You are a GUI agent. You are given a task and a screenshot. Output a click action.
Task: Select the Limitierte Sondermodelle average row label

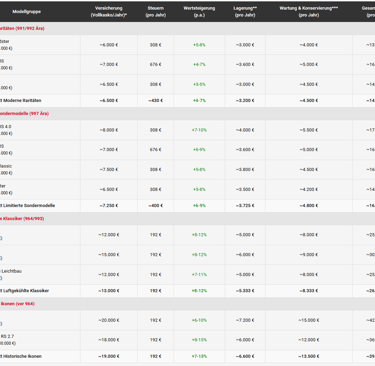pos(29,206)
